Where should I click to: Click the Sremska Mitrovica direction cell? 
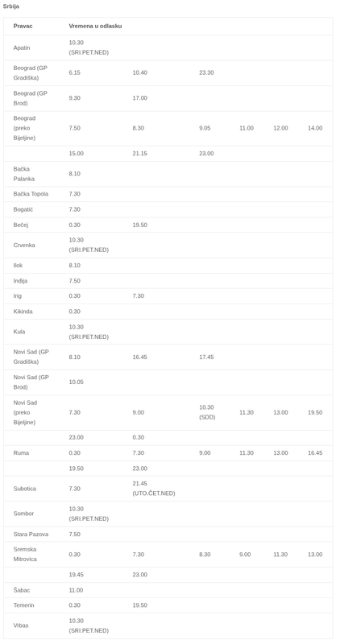click(x=26, y=555)
